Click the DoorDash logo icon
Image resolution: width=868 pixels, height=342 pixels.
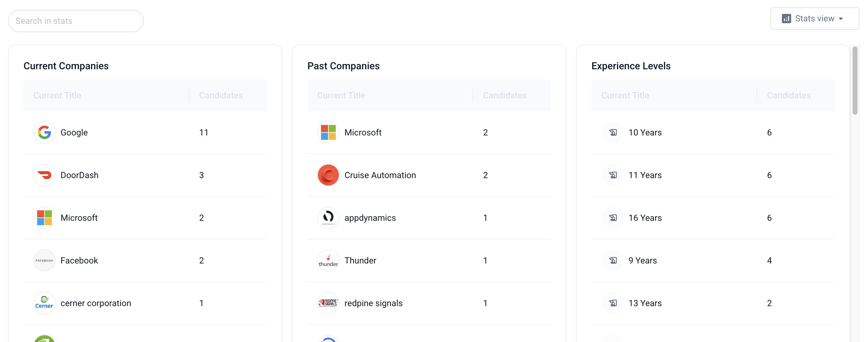pyautogui.click(x=44, y=175)
